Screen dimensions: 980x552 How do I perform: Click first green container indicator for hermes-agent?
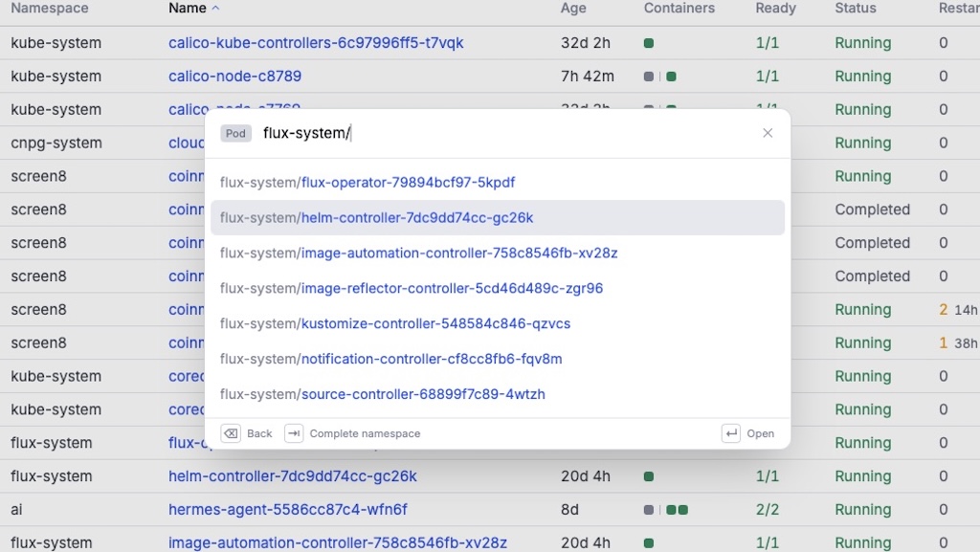(x=671, y=510)
